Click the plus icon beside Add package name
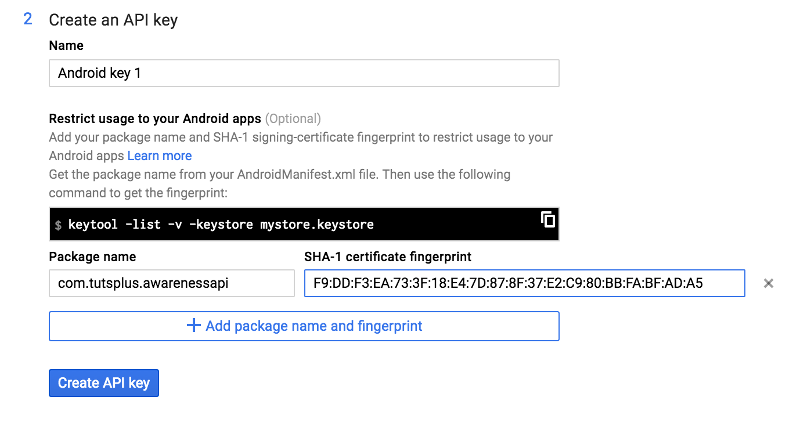Image resolution: width=800 pixels, height=426 pixels. pyautogui.click(x=193, y=325)
